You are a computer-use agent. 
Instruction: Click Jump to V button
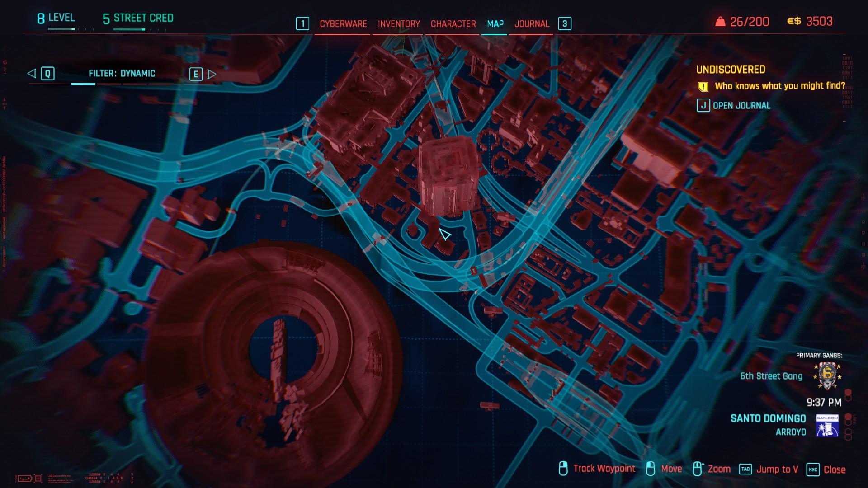pos(777,469)
